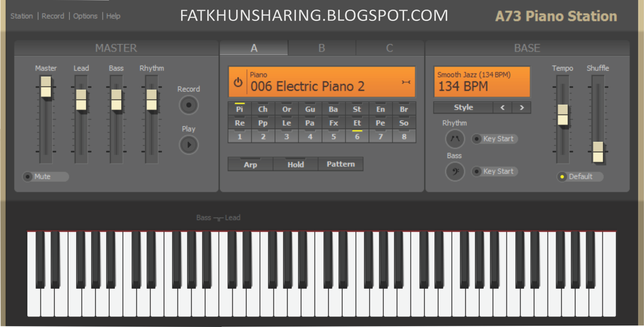Select the Le instrument category
Image resolution: width=644 pixels, height=327 pixels.
[x=287, y=123]
